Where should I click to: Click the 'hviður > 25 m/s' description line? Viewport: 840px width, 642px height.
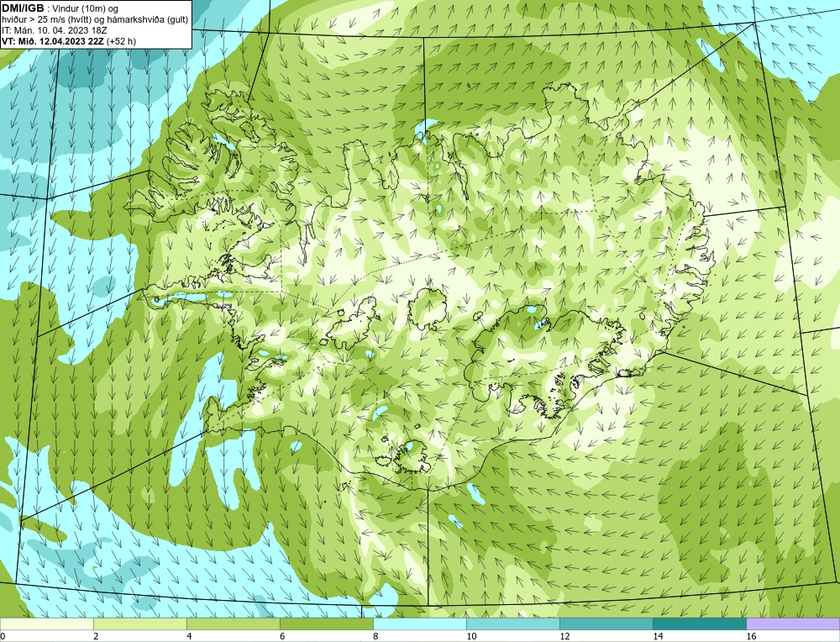[x=95, y=19]
